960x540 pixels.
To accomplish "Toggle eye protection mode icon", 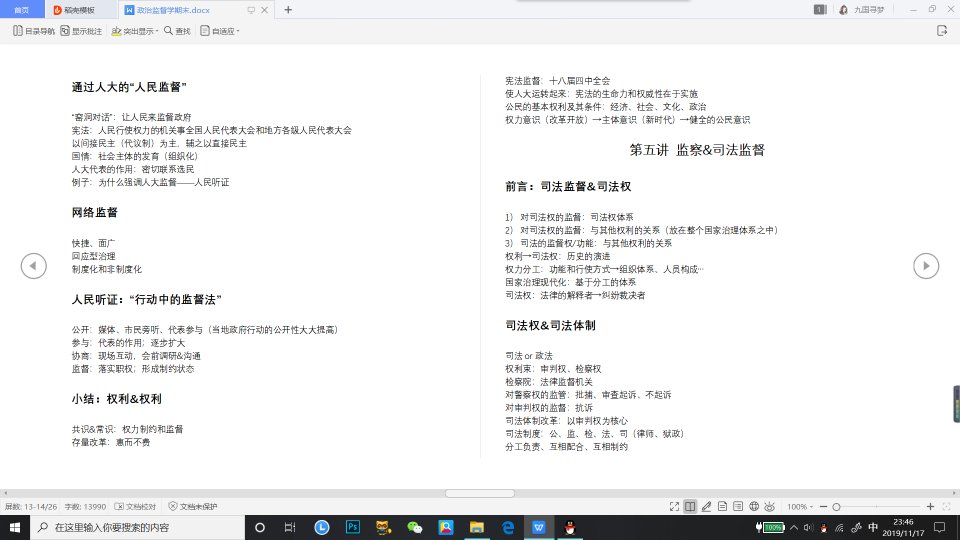I will (770, 506).
